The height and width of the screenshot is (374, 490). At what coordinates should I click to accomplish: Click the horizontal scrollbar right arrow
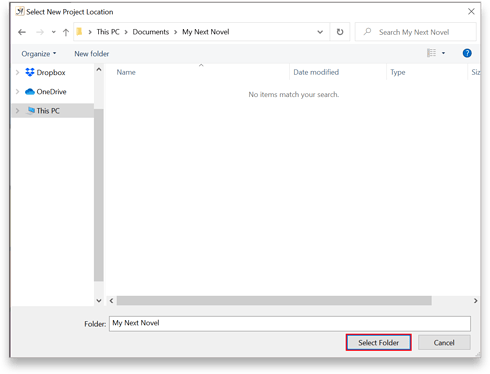475,301
